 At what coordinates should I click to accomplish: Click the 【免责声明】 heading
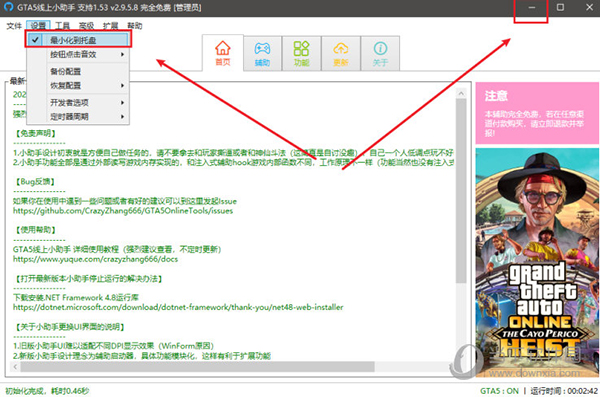(35, 133)
